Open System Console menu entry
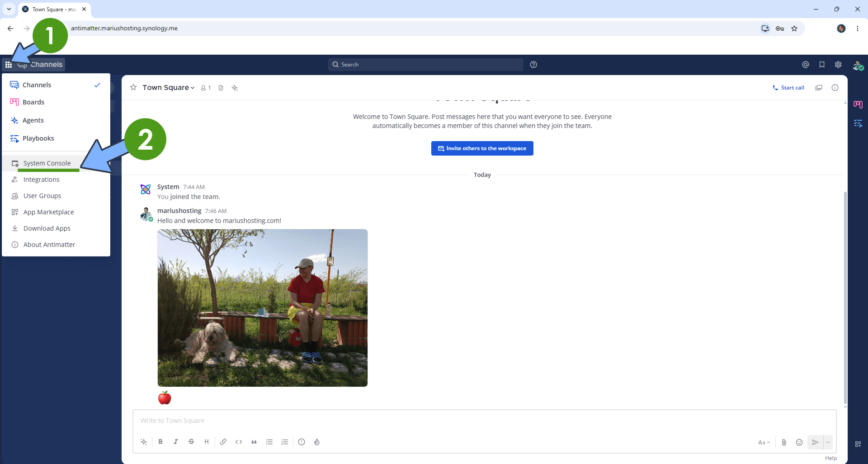Screen dimensions: 868x464 pos(56,163)
